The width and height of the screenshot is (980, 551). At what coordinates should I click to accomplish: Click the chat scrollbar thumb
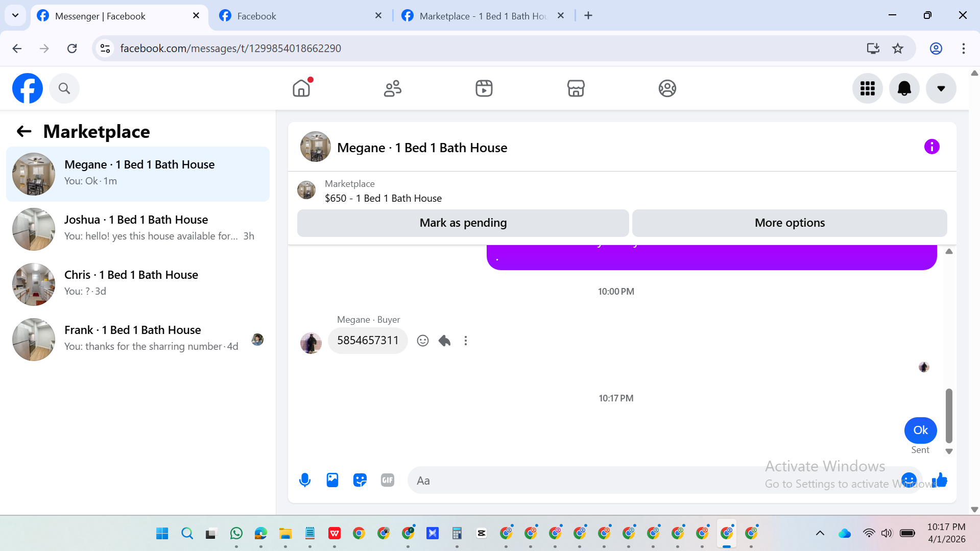click(x=949, y=416)
